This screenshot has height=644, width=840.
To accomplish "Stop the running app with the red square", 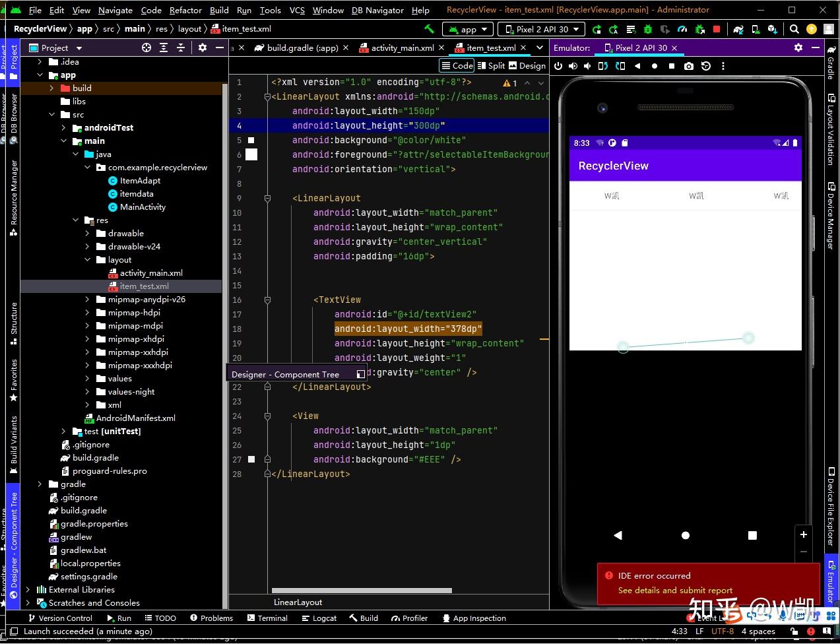I will pos(717,29).
